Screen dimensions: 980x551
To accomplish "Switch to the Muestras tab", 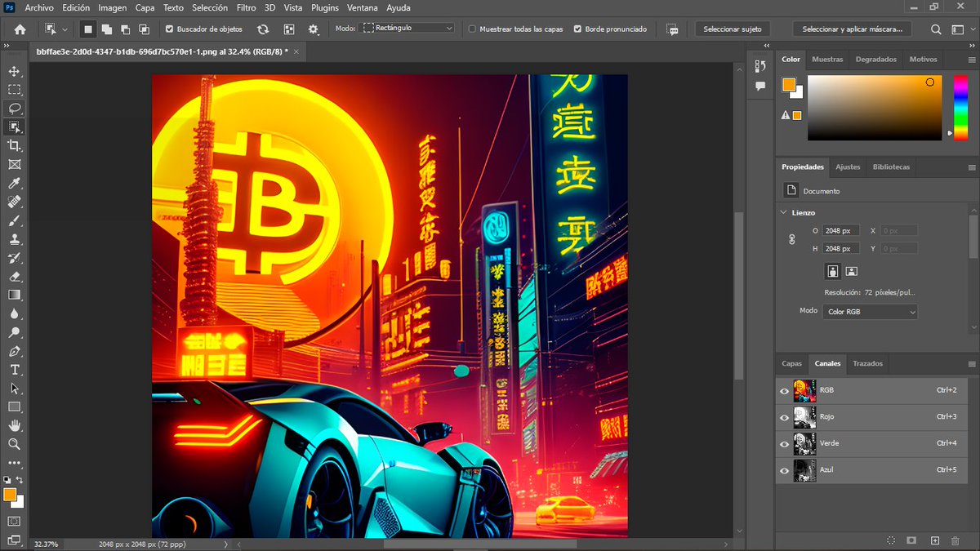I will click(827, 60).
